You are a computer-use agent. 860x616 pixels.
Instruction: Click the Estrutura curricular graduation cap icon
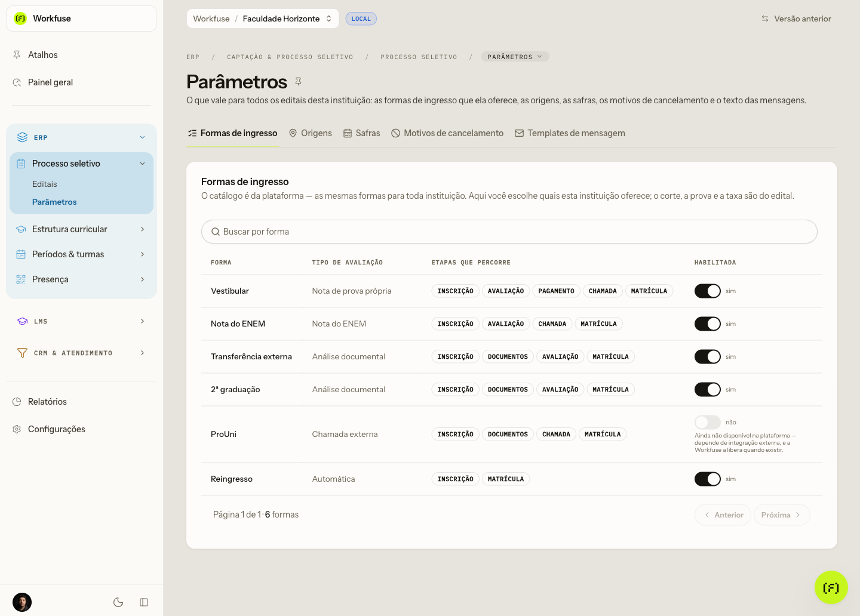(x=21, y=229)
